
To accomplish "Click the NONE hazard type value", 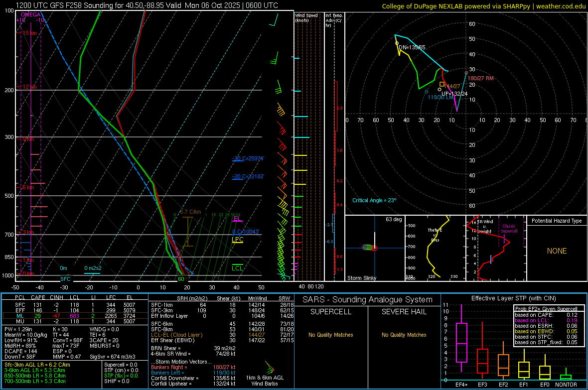I will (x=557, y=251).
